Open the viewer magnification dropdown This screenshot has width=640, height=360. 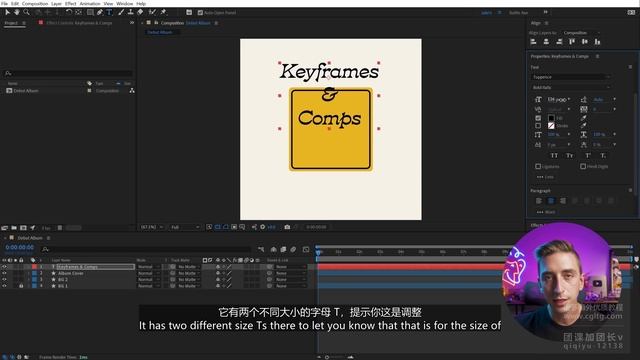click(152, 227)
